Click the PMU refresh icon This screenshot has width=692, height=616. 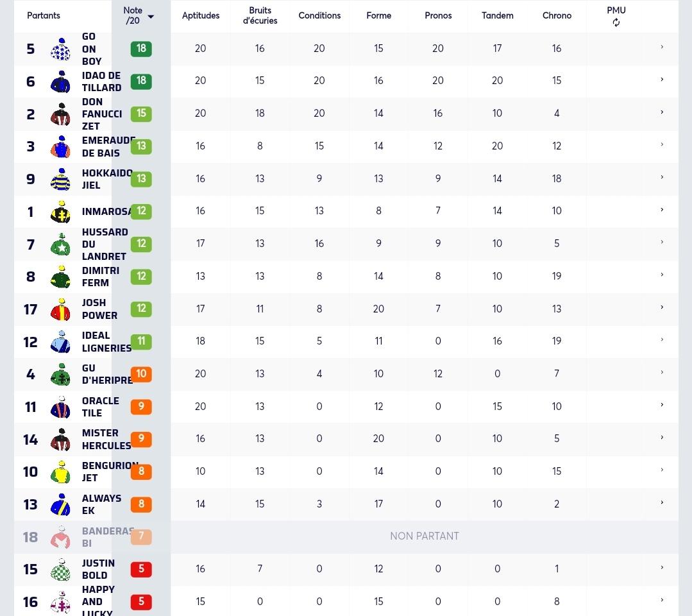616,22
